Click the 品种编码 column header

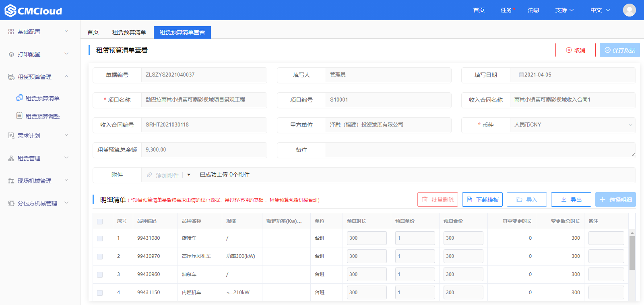[x=147, y=221]
